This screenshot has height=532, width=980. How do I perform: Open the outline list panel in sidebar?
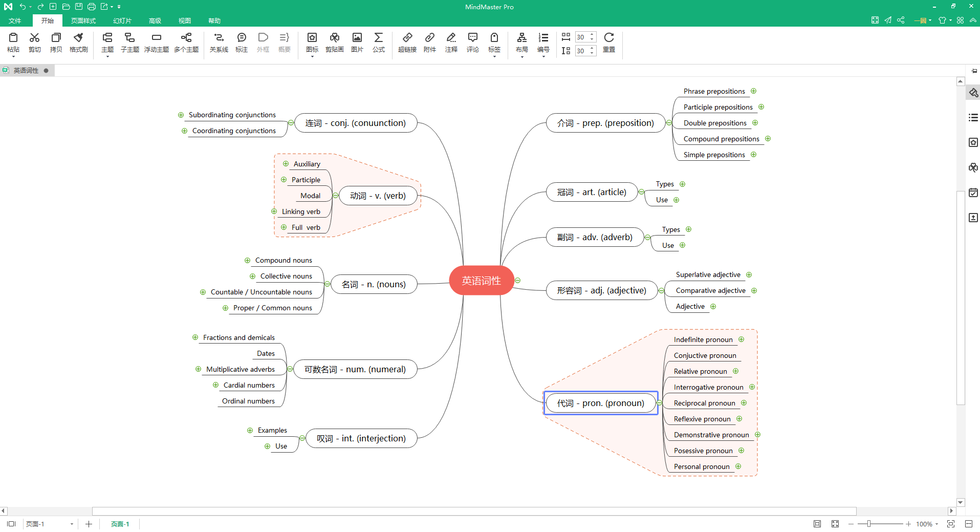973,118
